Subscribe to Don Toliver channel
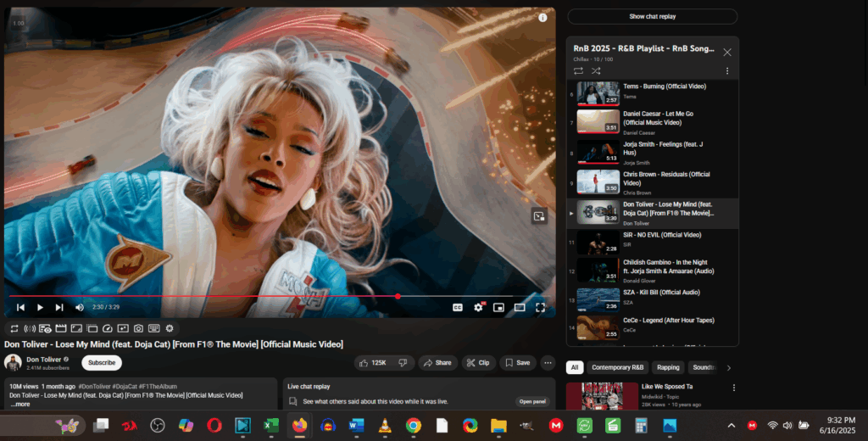The width and height of the screenshot is (868, 441). click(x=102, y=363)
